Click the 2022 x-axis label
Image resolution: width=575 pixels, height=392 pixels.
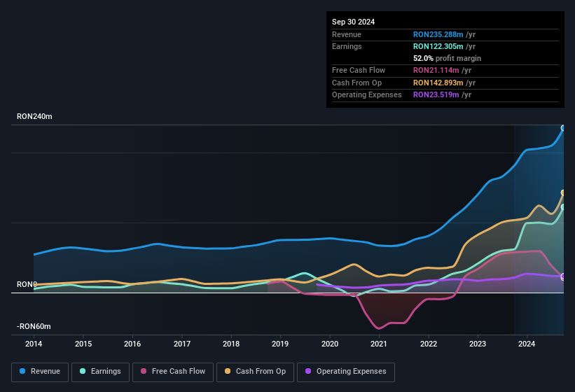point(429,344)
